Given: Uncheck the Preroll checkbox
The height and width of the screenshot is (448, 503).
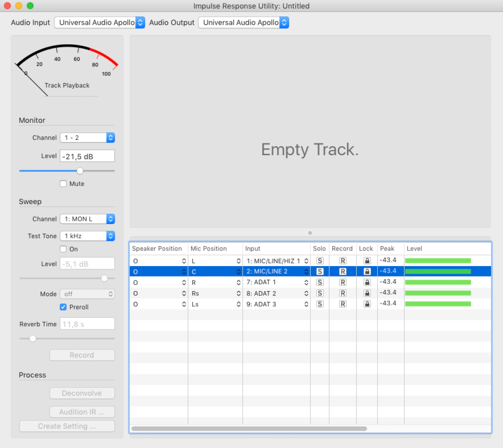Looking at the screenshot, I should click(x=63, y=307).
